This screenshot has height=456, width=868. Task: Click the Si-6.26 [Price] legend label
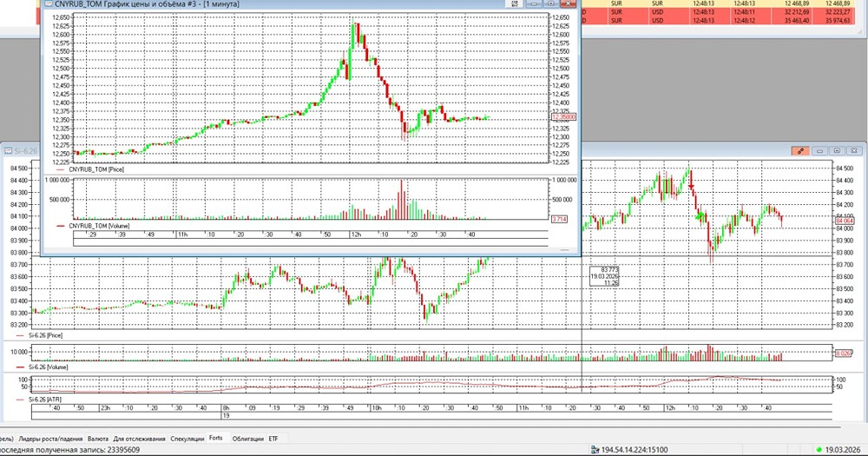[x=45, y=335]
